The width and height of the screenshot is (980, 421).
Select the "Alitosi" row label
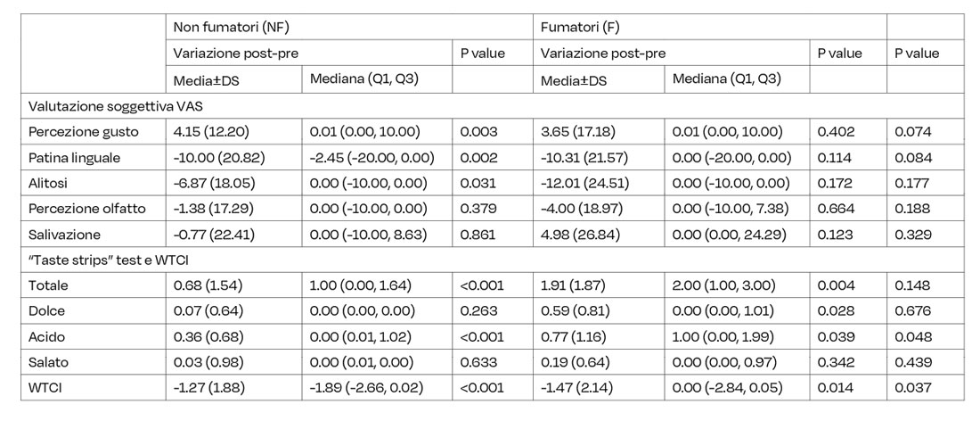(53, 183)
